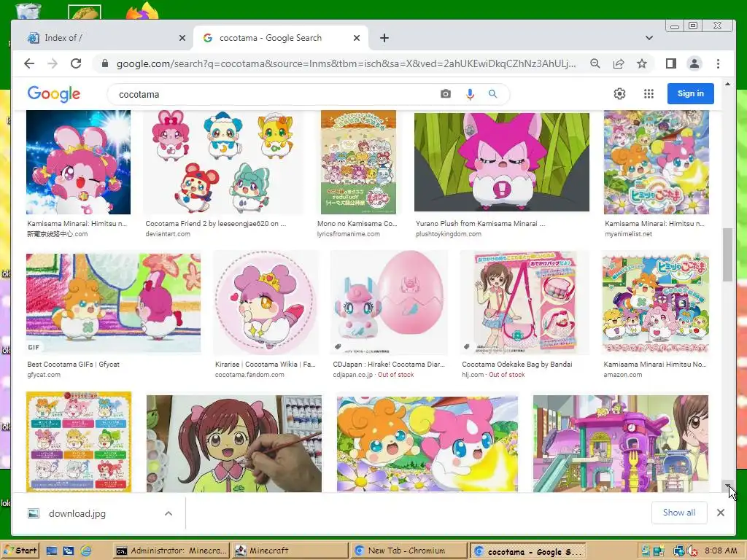Viewport: 747px width, 560px height.
Task: Open the cocotama.fandom.com link
Action: coord(249,375)
